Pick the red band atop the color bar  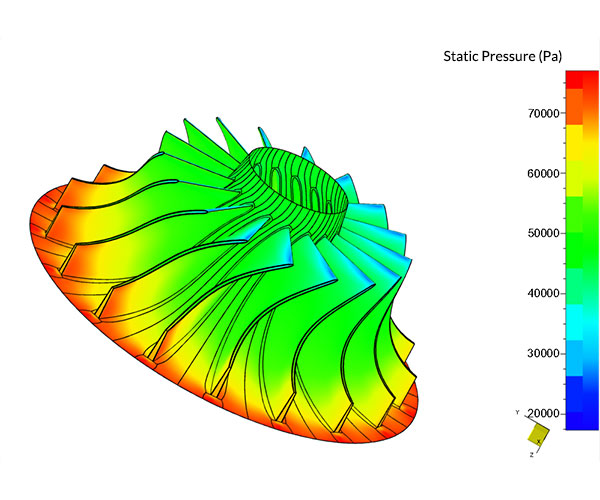[x=580, y=80]
